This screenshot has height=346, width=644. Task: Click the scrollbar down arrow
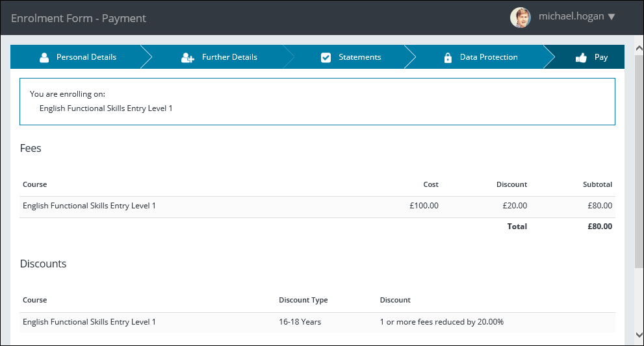638,335
